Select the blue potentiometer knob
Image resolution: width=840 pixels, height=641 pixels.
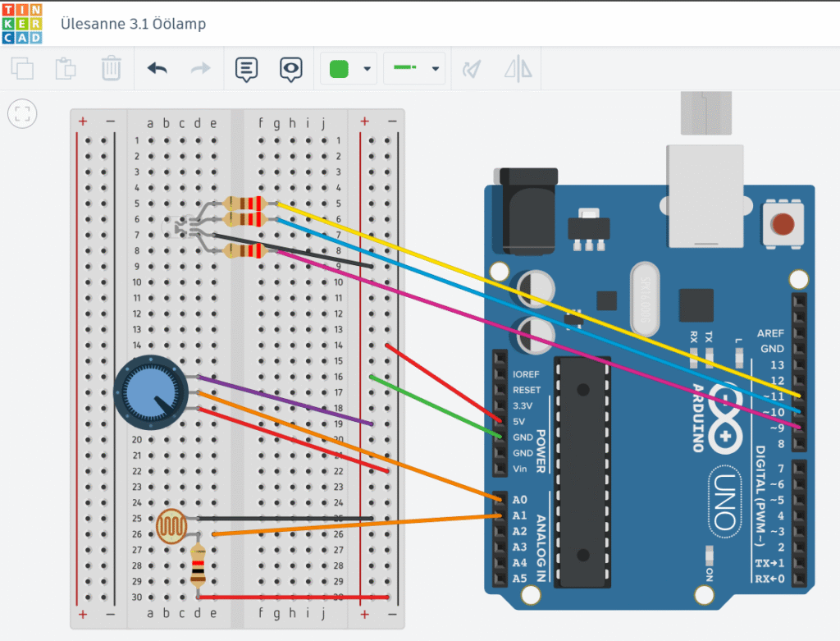[151, 392]
